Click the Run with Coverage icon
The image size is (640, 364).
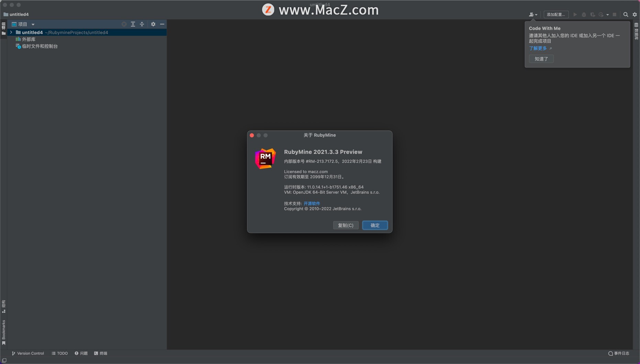593,14
